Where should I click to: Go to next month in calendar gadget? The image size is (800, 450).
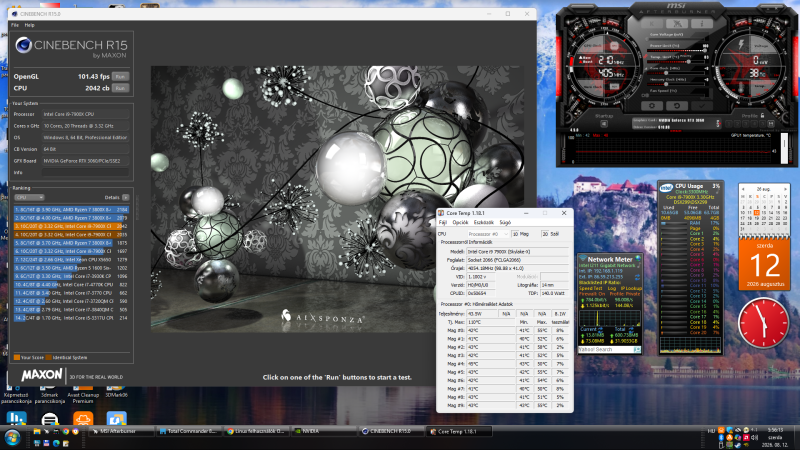[x=785, y=189]
